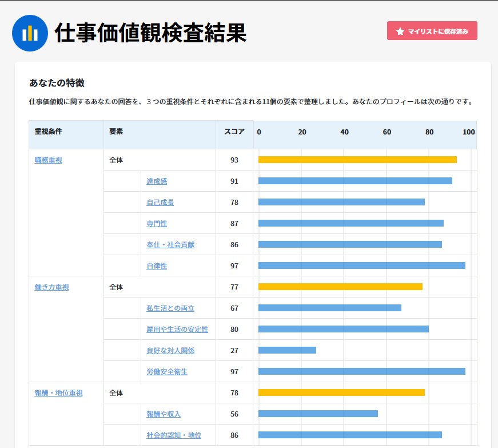Click the blue bar for 社会的認知・地位
The width and height of the screenshot is (498, 448).
350,435
